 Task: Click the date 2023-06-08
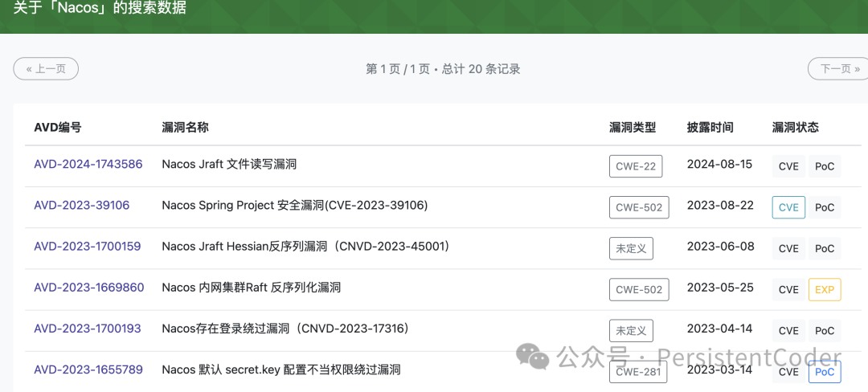720,246
